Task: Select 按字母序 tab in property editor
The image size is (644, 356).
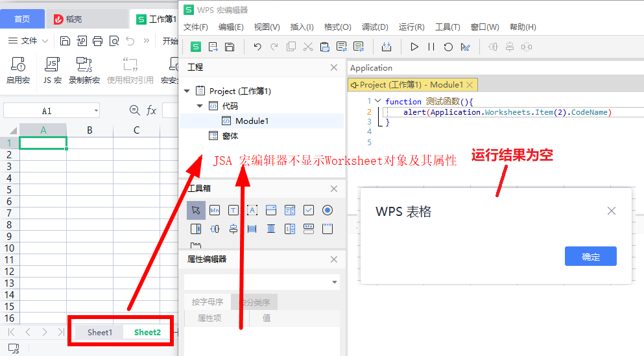Action: [x=208, y=302]
